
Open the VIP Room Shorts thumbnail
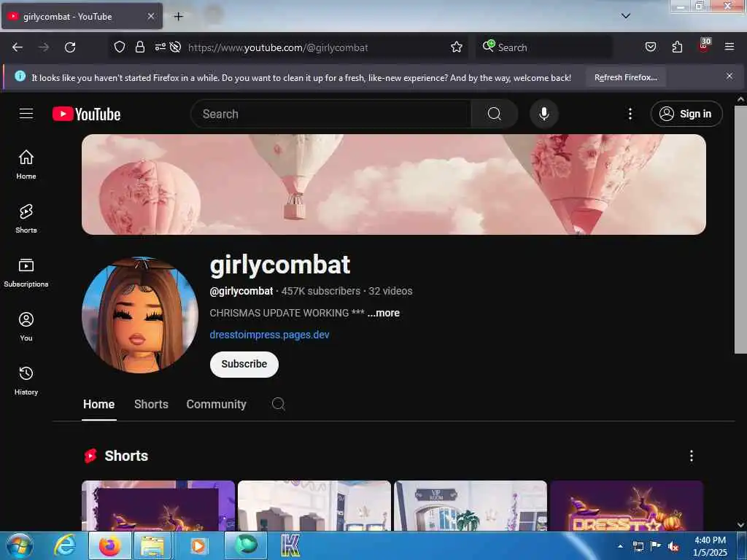(471, 506)
